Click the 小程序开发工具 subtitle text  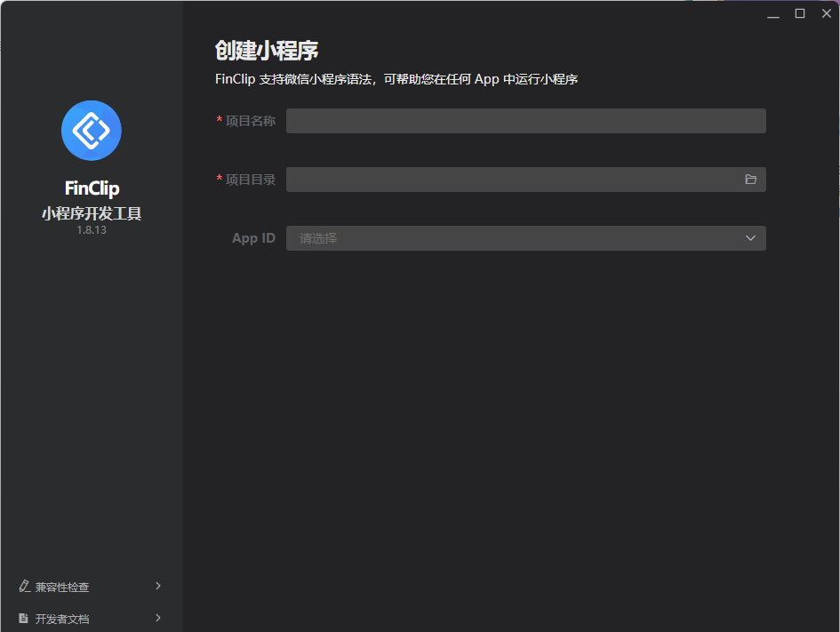click(91, 212)
